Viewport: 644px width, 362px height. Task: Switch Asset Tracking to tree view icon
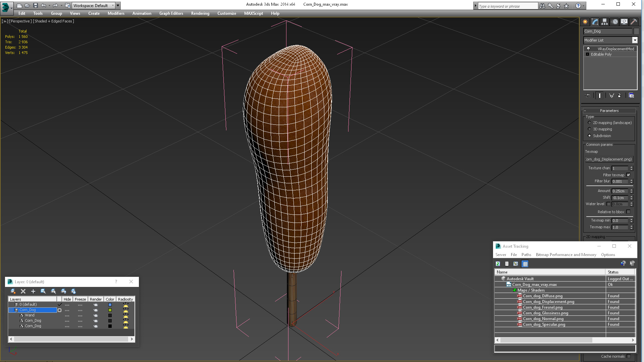(516, 264)
